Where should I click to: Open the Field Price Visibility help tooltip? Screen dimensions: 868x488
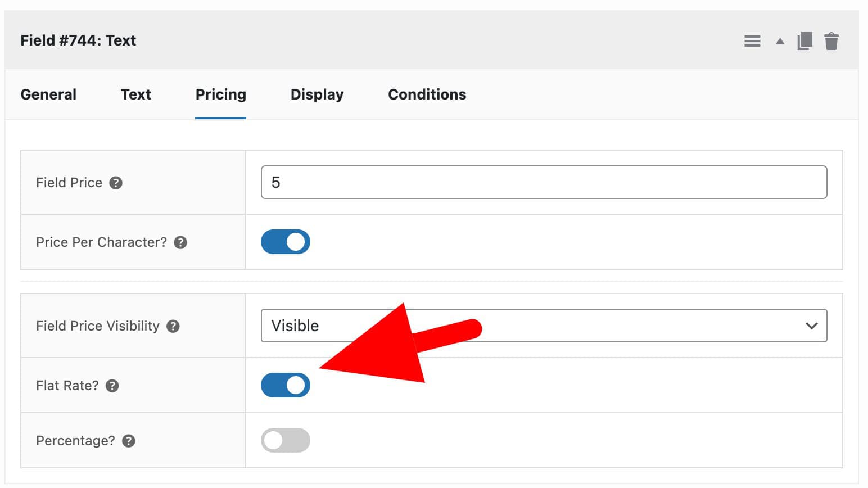[173, 326]
